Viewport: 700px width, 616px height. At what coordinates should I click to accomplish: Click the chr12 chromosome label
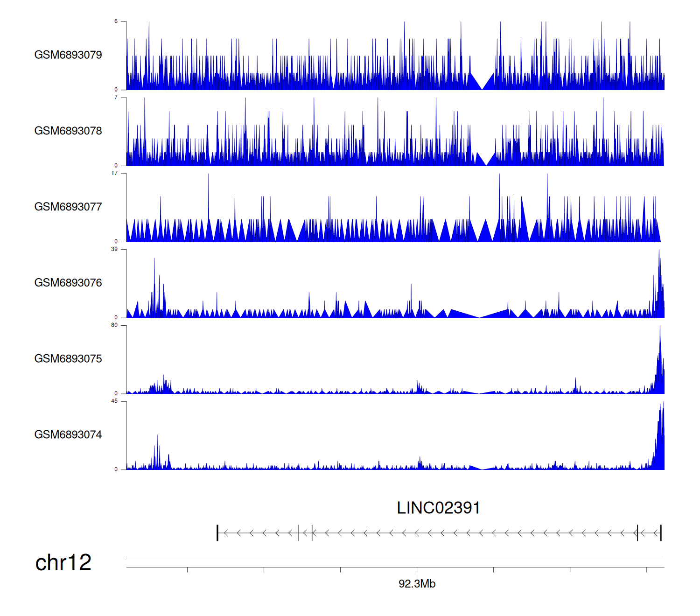tap(63, 563)
